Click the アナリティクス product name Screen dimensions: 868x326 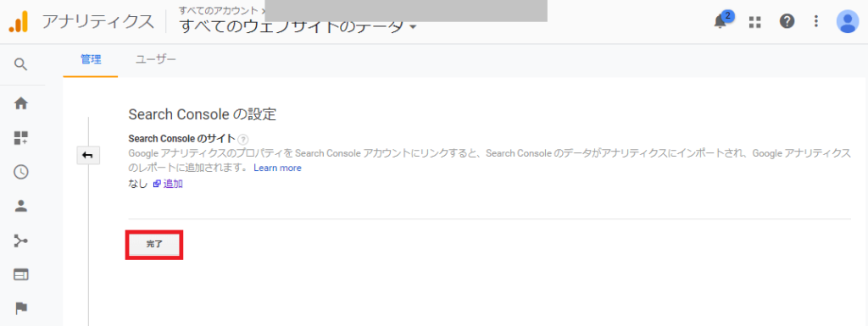pos(98,21)
